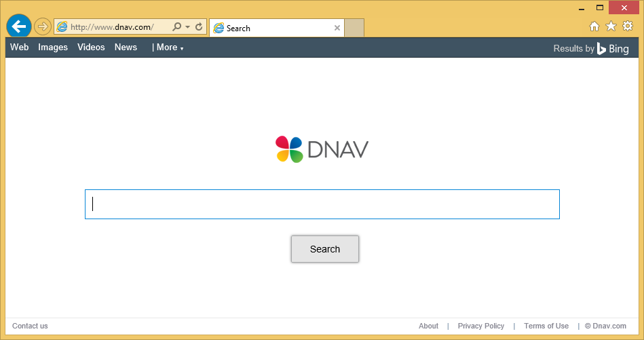Click the © Dnav.com footer text
The width and height of the screenshot is (644, 340).
pos(606,326)
